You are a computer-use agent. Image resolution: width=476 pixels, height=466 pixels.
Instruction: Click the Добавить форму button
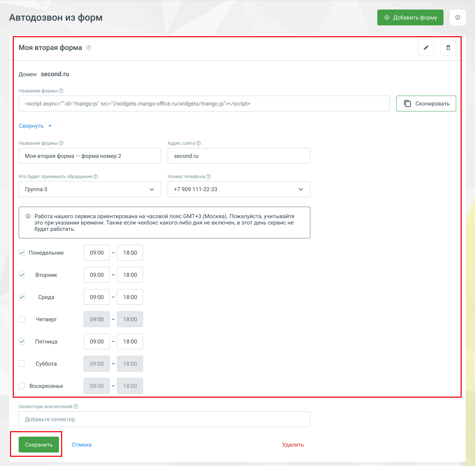[x=410, y=17]
